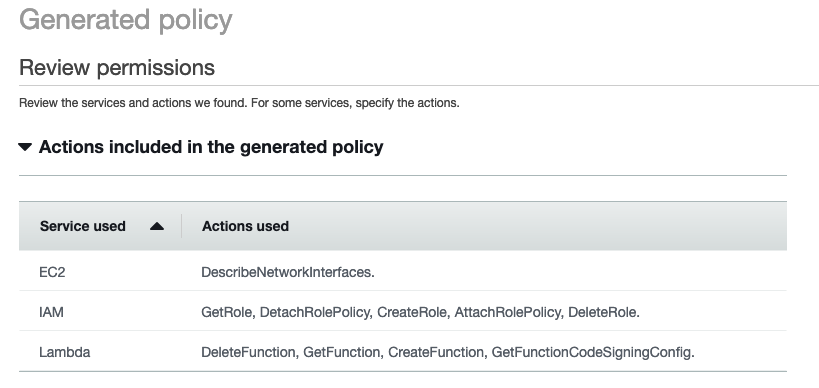Select the IAM service row
The height and width of the screenshot is (388, 819).
403,311
